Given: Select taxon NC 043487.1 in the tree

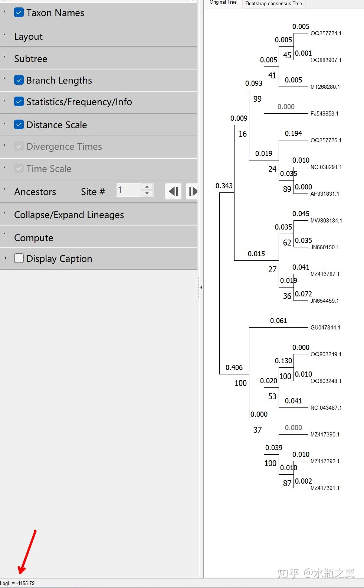Looking at the screenshot, I should 326,408.
